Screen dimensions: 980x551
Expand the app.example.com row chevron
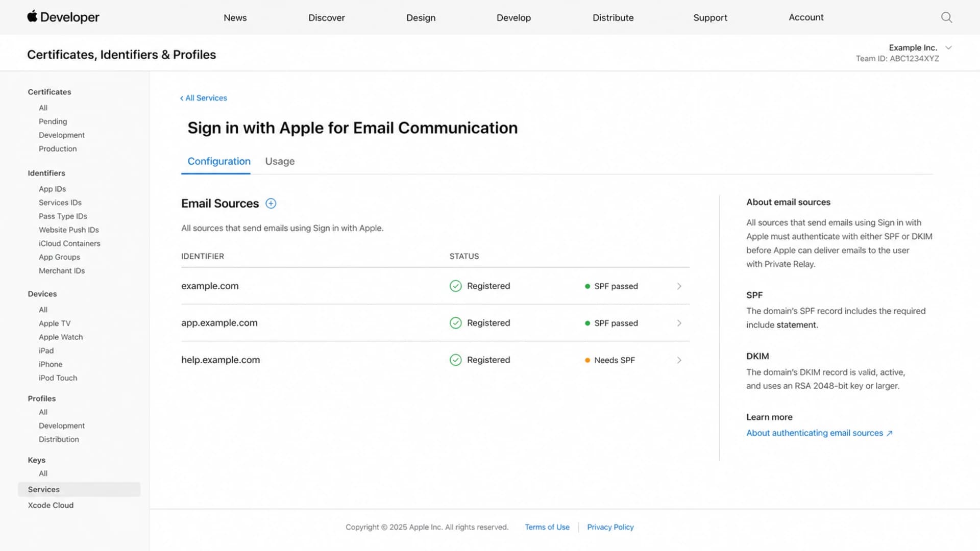[679, 323]
